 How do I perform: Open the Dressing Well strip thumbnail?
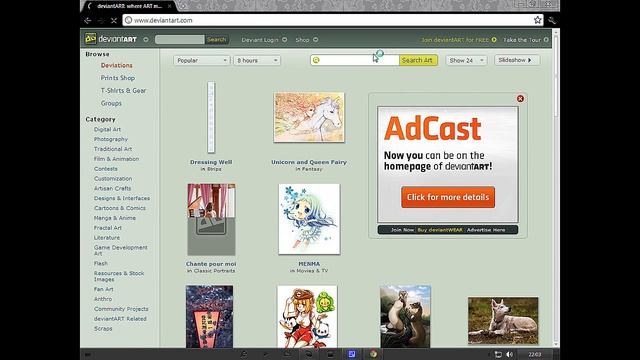click(211, 118)
